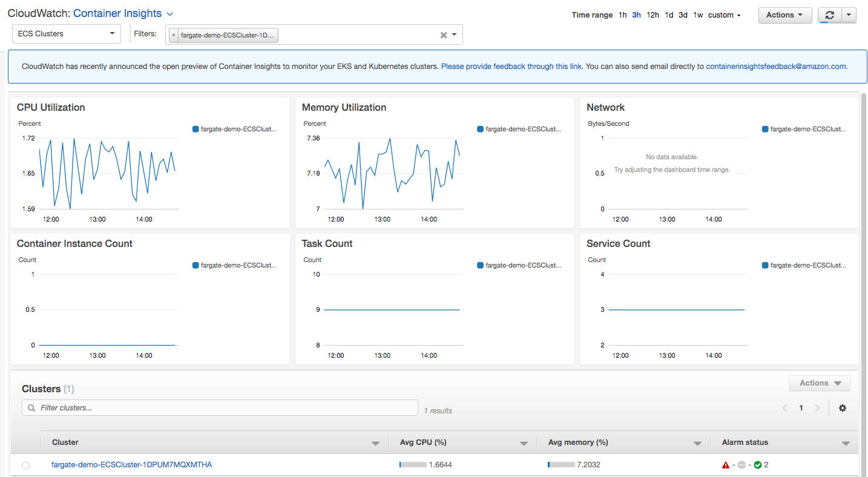Sort by Avg CPU (%) column arrow
This screenshot has height=477, width=868.
pos(524,444)
